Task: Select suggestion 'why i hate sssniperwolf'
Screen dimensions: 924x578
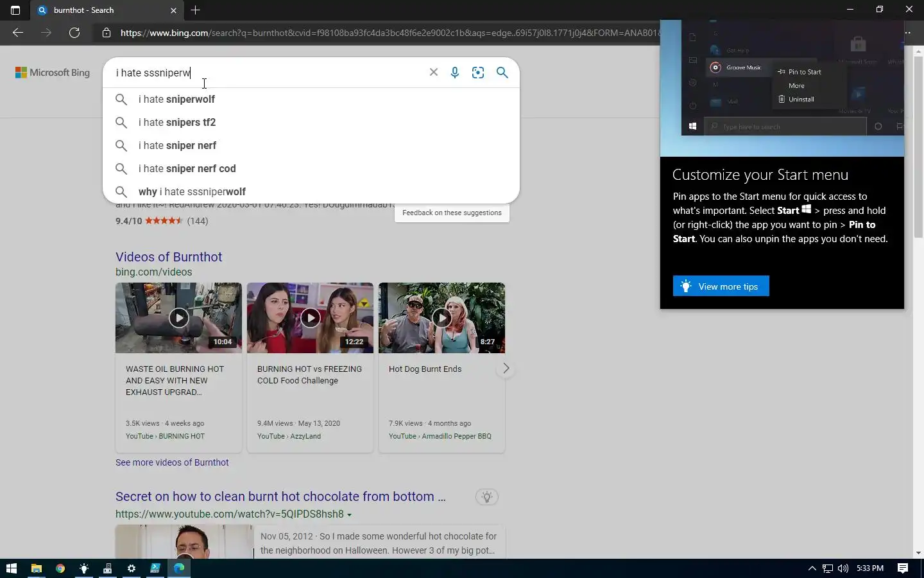Action: tap(311, 191)
